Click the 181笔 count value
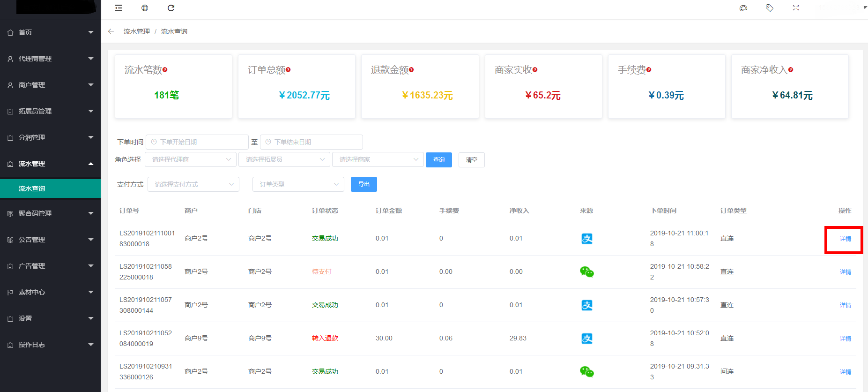868x392 pixels. pyautogui.click(x=167, y=95)
